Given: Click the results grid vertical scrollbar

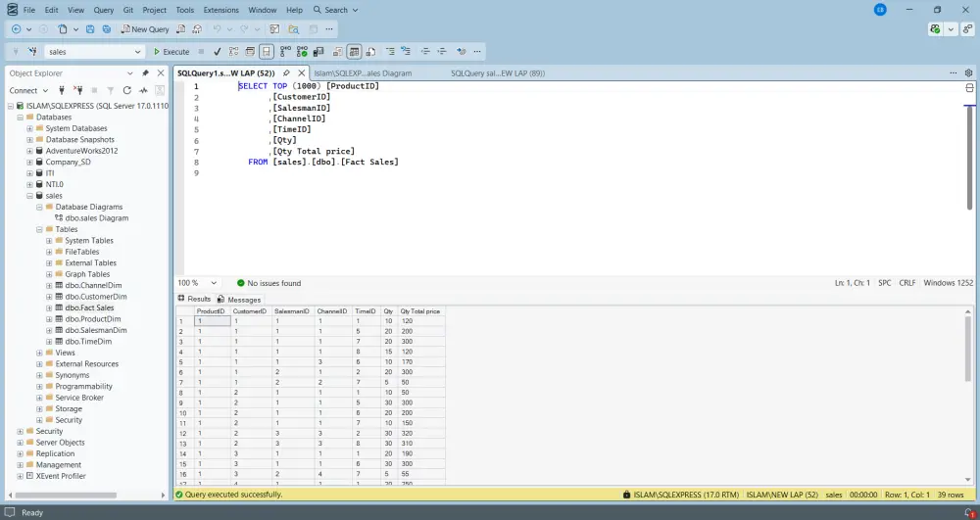Looking at the screenshot, I should 969,347.
